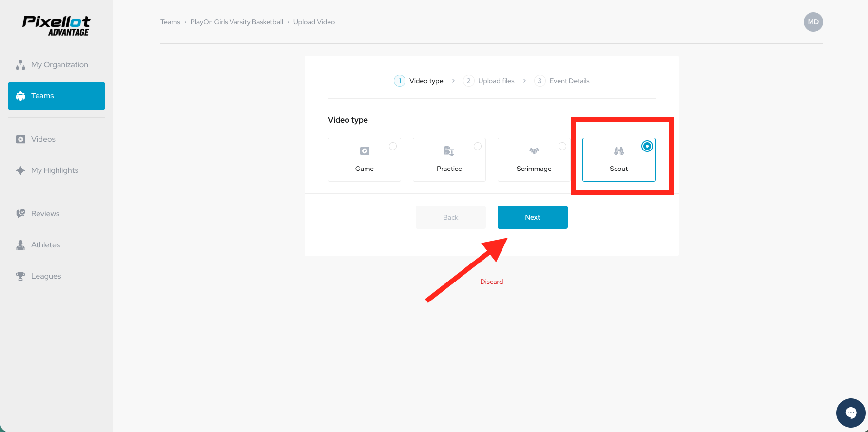Screen dimensions: 868x432
Task: Click the Videos play icon in sidebar
Action: [x=20, y=139]
